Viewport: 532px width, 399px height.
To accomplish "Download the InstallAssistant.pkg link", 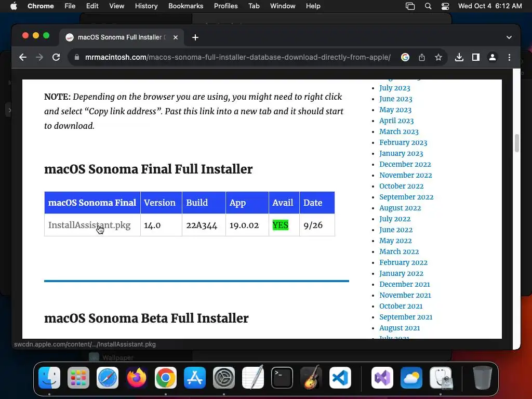I will pos(89,225).
